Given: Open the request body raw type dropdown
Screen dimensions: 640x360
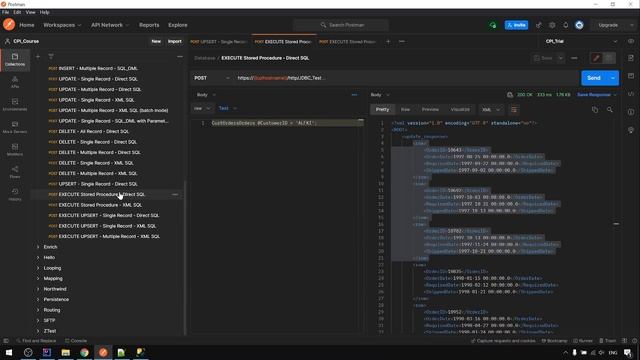Looking at the screenshot, I should 202,109.
